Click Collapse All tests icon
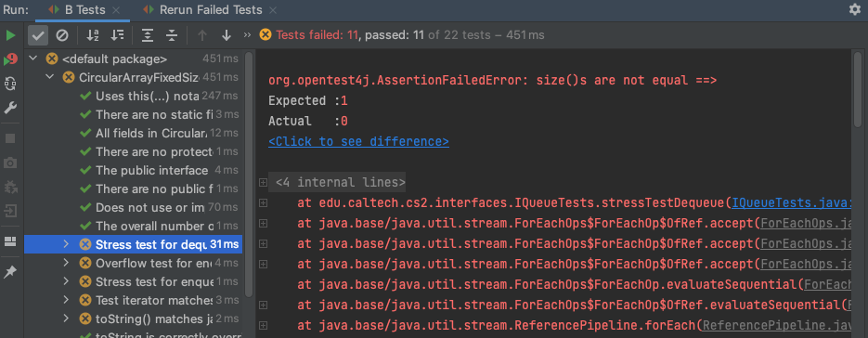The image size is (868, 338). [x=172, y=35]
